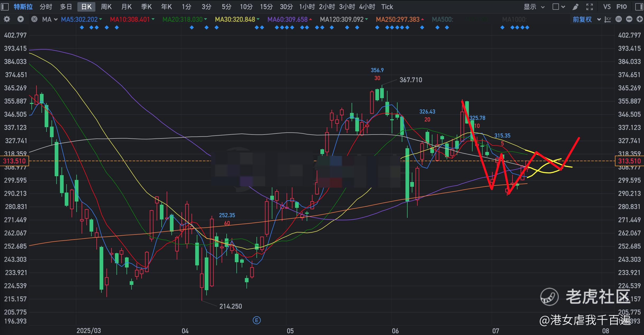Switch to 分时 intraday view
Viewport: 644px width, 335px height.
click(x=46, y=7)
